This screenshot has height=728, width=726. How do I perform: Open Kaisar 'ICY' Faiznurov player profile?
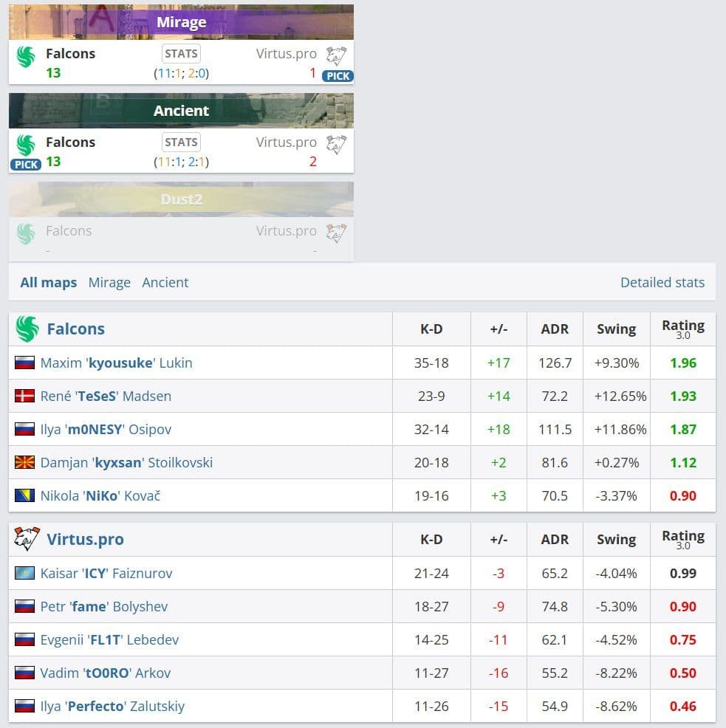(106, 574)
